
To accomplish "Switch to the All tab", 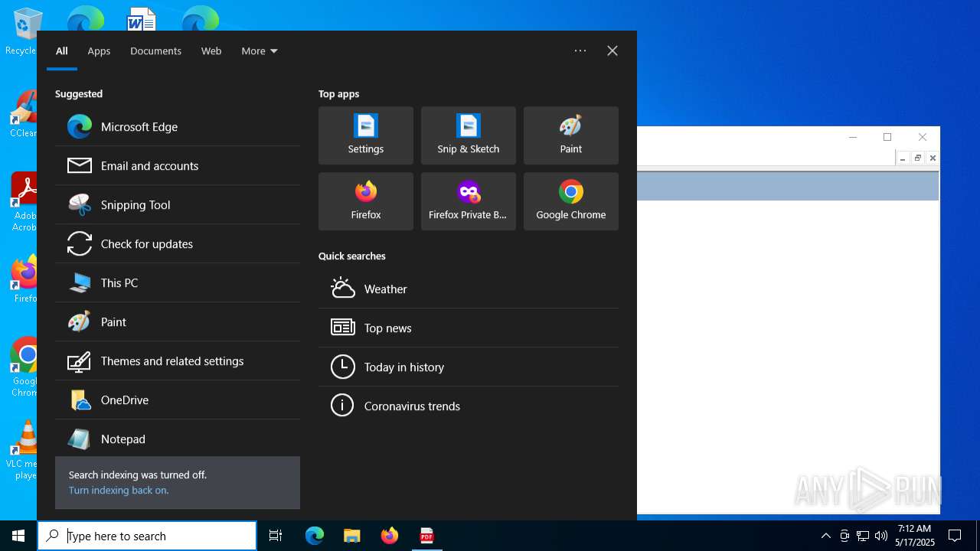I will point(62,51).
